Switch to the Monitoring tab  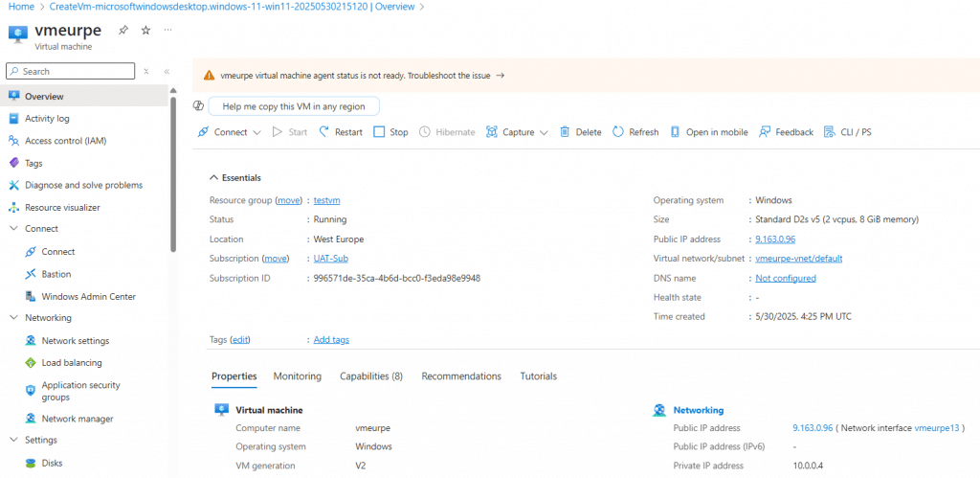pyautogui.click(x=297, y=376)
